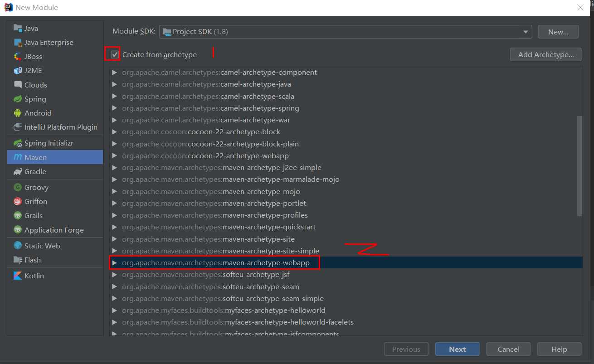This screenshot has width=594, height=364.
Task: Select maven-archetype-profiles archetype
Action: [x=346, y=215]
